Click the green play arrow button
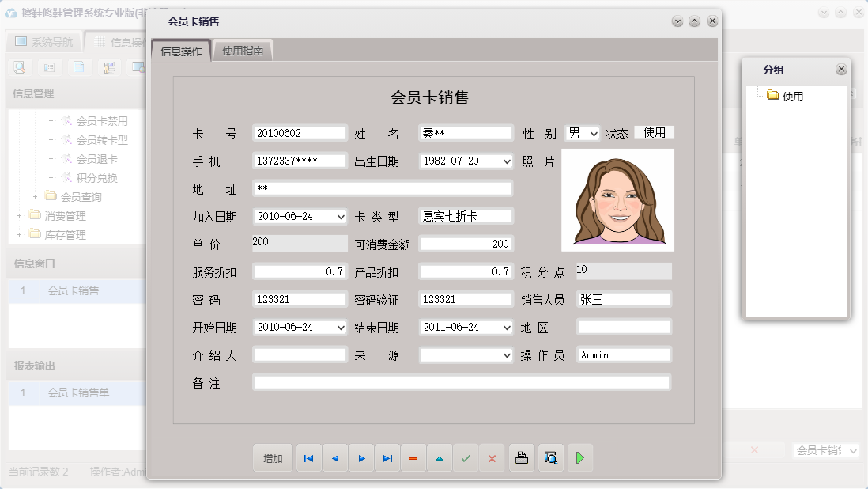The image size is (868, 489). click(x=579, y=458)
